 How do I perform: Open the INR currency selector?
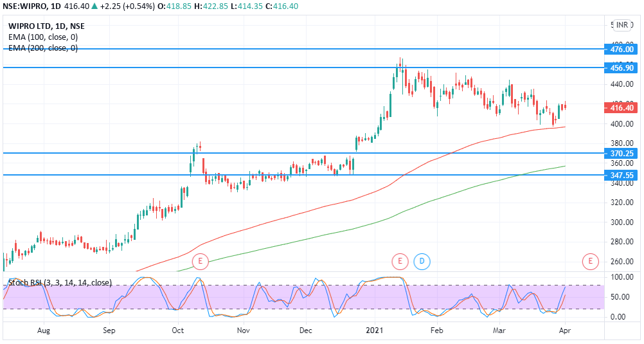622,25
